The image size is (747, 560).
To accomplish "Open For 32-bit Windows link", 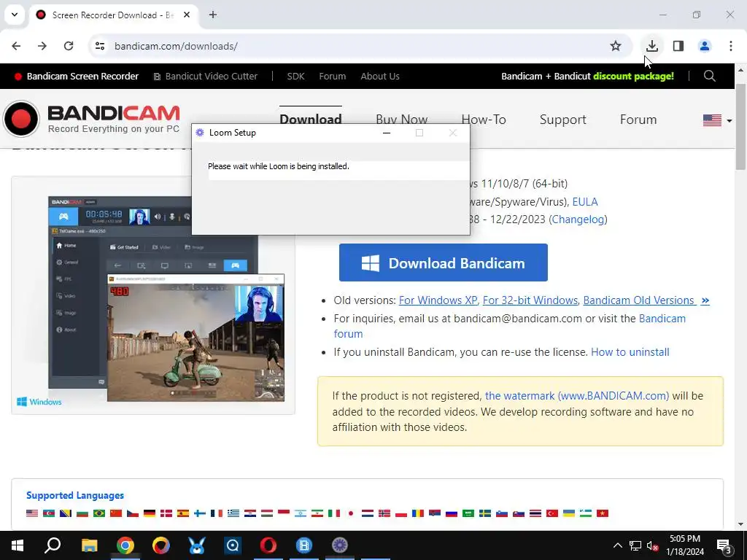I will click(530, 300).
